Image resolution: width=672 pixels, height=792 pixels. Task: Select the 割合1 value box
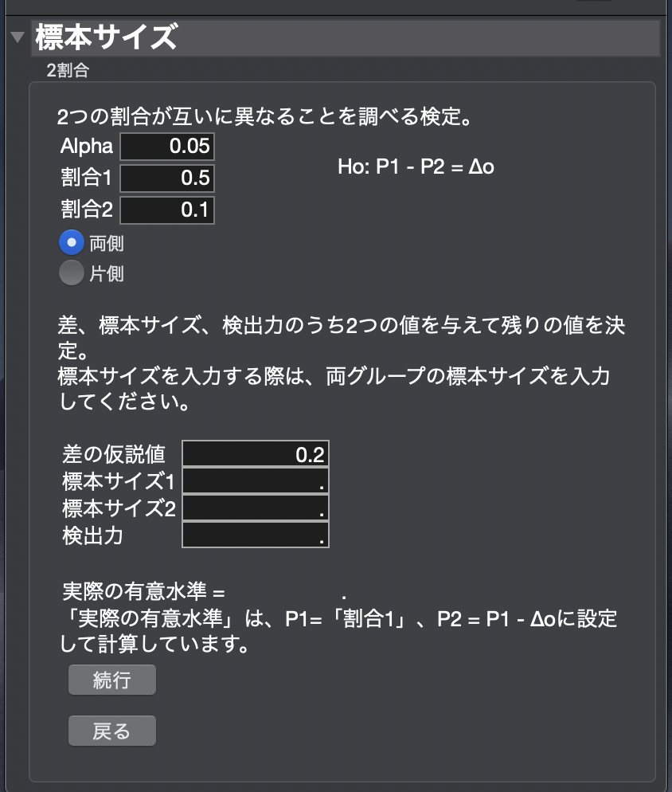coord(166,178)
